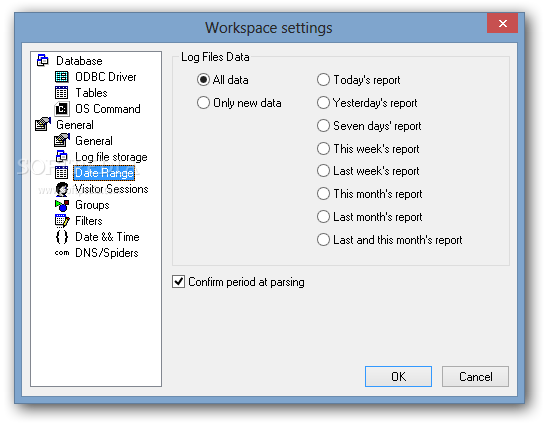Image resolution: width=545 pixels, height=424 pixels.
Task: Click the Groups shapes icon
Action: pyautogui.click(x=62, y=205)
